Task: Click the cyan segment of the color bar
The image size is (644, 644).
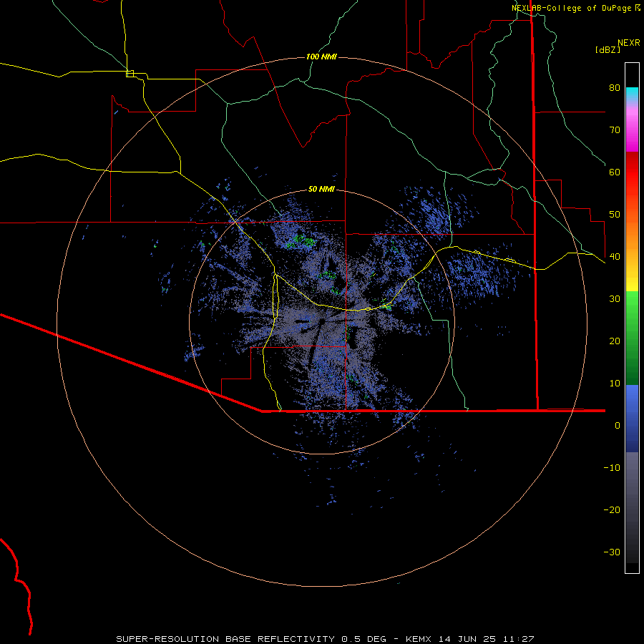Action: click(x=632, y=94)
